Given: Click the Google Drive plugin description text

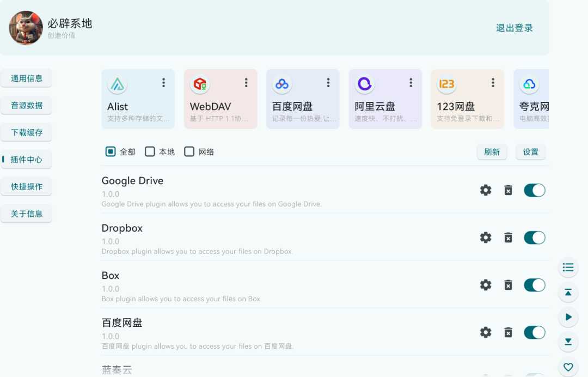Looking at the screenshot, I should click(x=211, y=204).
